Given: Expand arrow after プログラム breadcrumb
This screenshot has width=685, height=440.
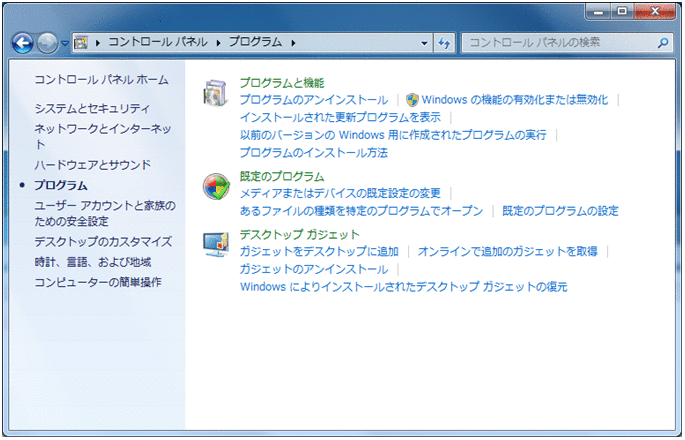Looking at the screenshot, I should (x=293, y=43).
